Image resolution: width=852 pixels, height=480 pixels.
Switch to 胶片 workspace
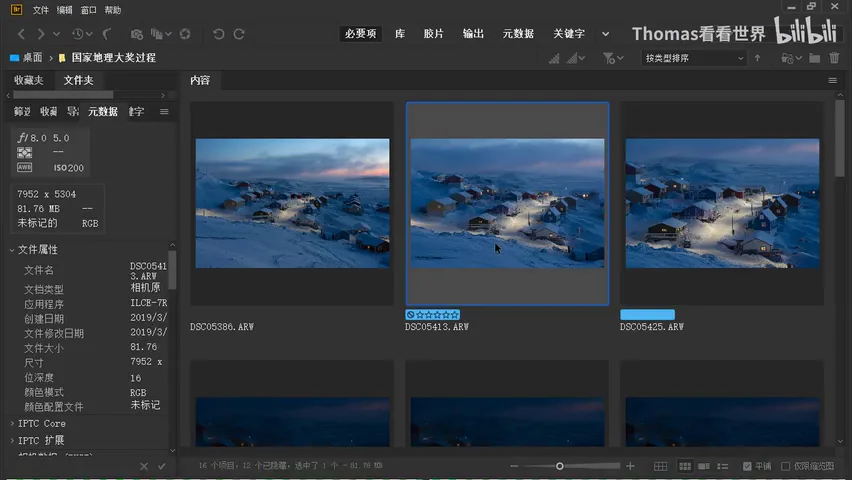pyautogui.click(x=434, y=34)
